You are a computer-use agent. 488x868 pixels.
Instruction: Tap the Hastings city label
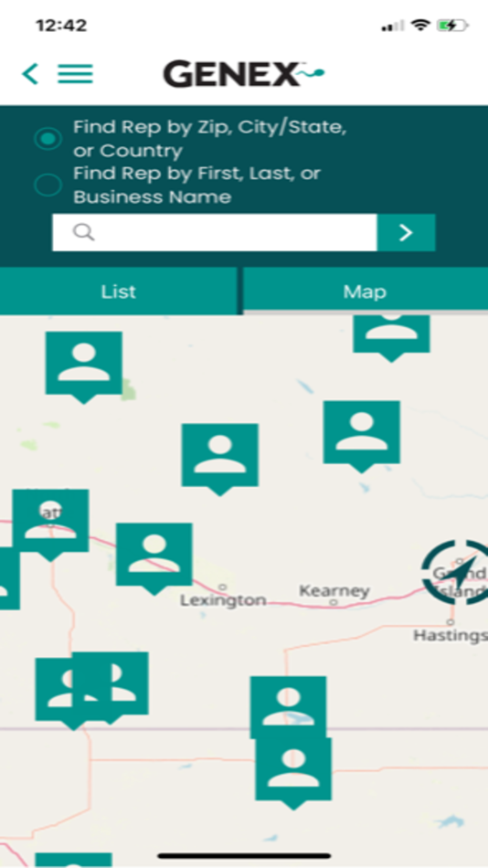tap(451, 634)
